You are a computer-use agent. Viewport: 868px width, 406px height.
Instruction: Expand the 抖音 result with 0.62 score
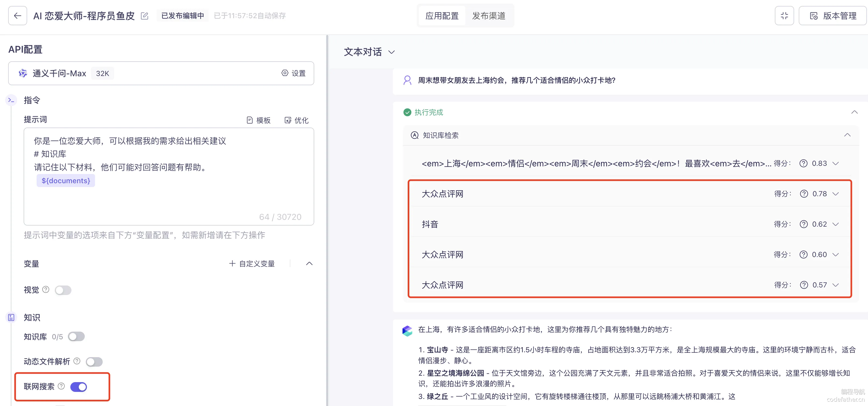pos(835,224)
